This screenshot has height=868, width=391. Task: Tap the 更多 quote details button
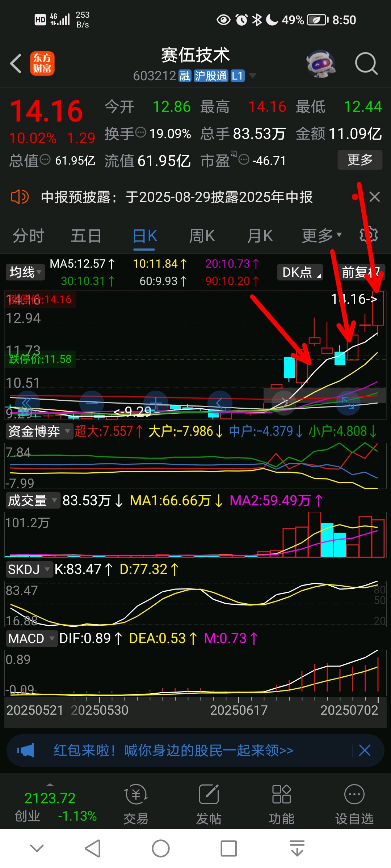(x=360, y=159)
